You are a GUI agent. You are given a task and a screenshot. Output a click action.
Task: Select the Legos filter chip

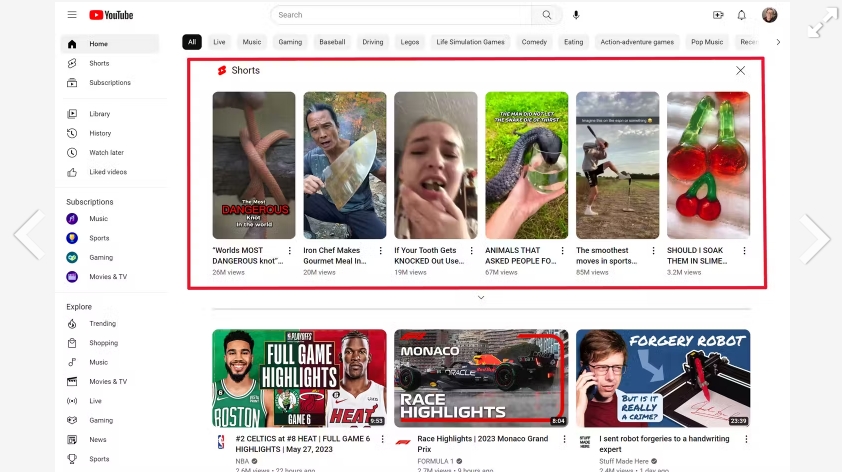click(410, 42)
